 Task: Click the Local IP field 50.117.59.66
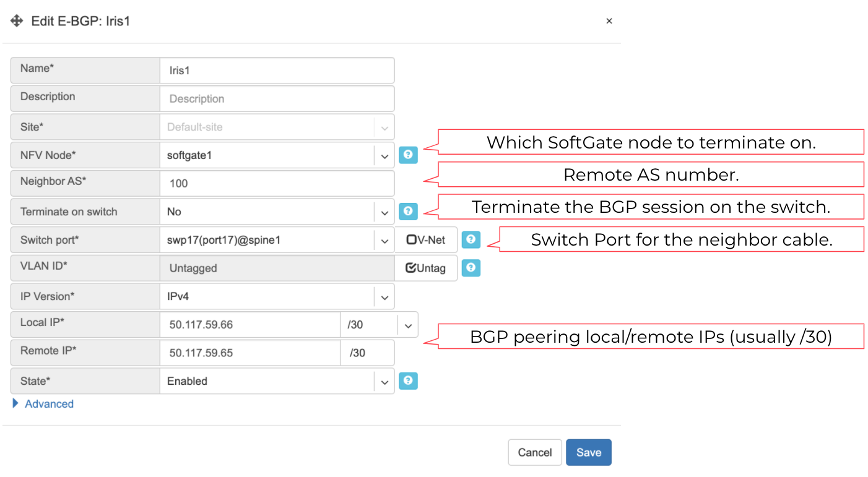pos(250,324)
